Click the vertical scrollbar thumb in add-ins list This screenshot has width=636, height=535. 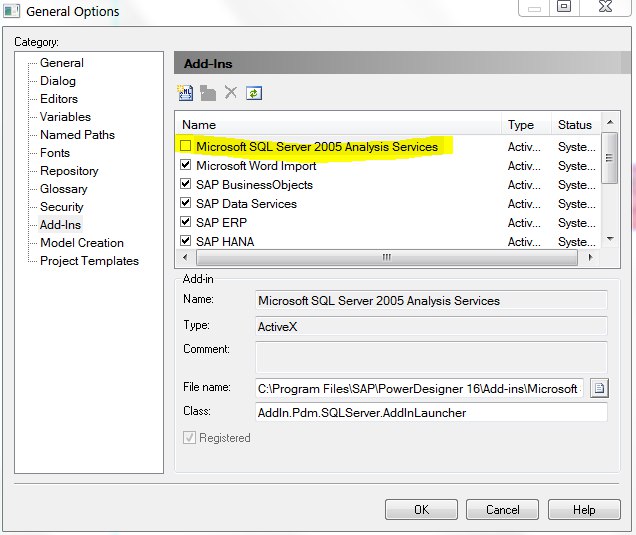(609, 158)
